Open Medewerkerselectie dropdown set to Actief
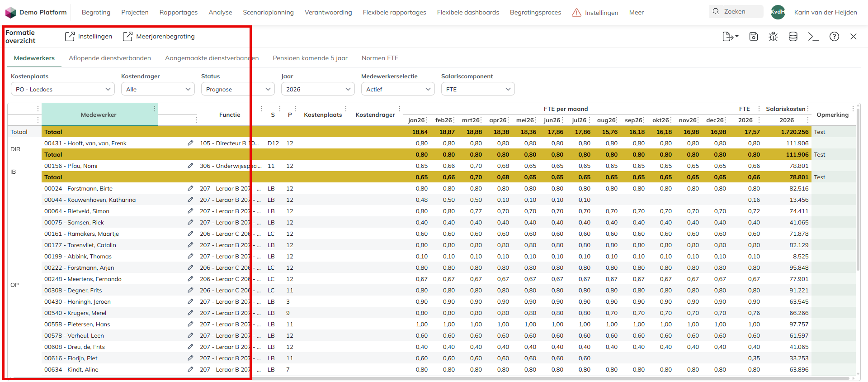This screenshot has height=382, width=868. point(398,89)
